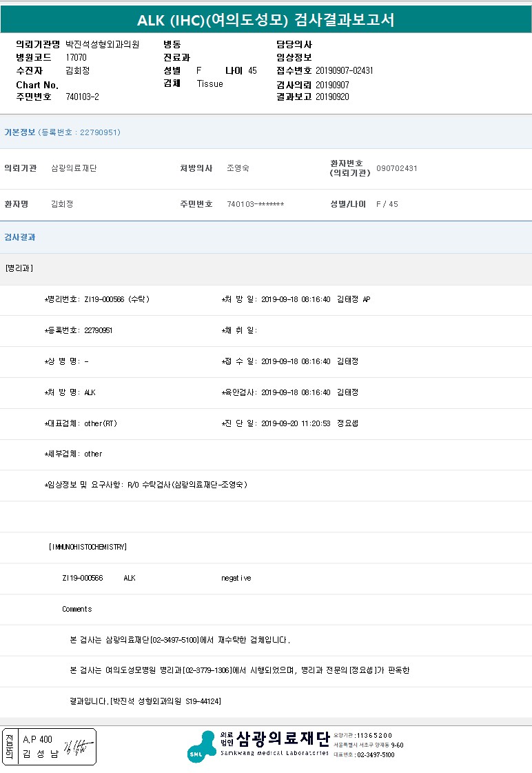Viewport: 532px width, 773px height.
Task: Click the 육안검사 timestamp row
Action: tap(290, 392)
